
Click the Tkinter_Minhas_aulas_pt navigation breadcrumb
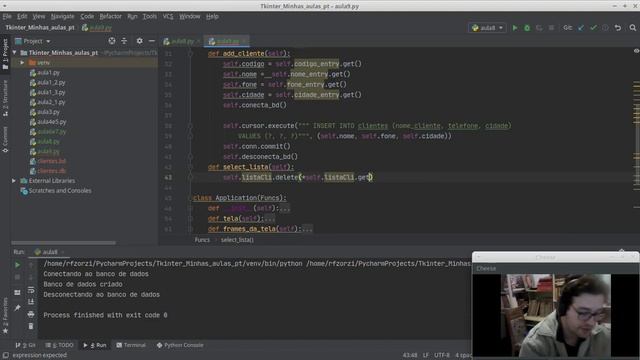[x=40, y=28]
